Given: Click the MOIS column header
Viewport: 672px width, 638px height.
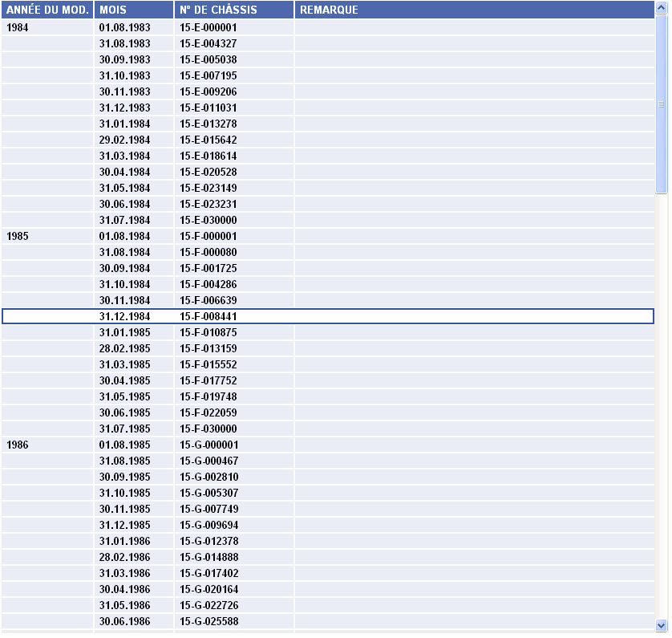Looking at the screenshot, I should point(134,10).
